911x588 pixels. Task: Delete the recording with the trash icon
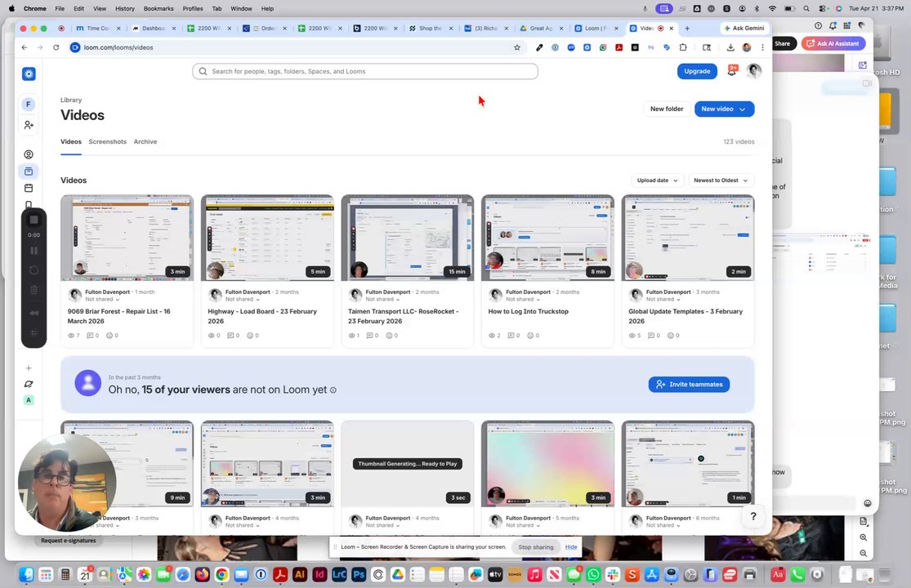click(33, 290)
